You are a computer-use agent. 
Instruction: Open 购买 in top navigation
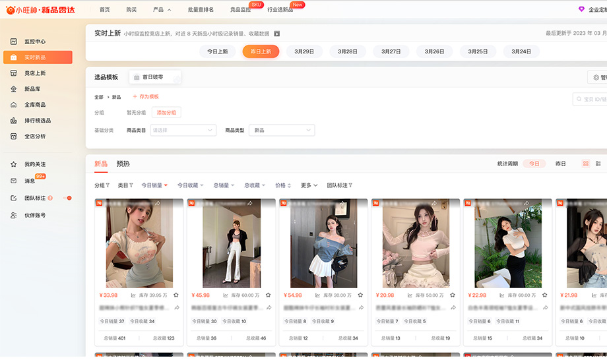tap(131, 10)
